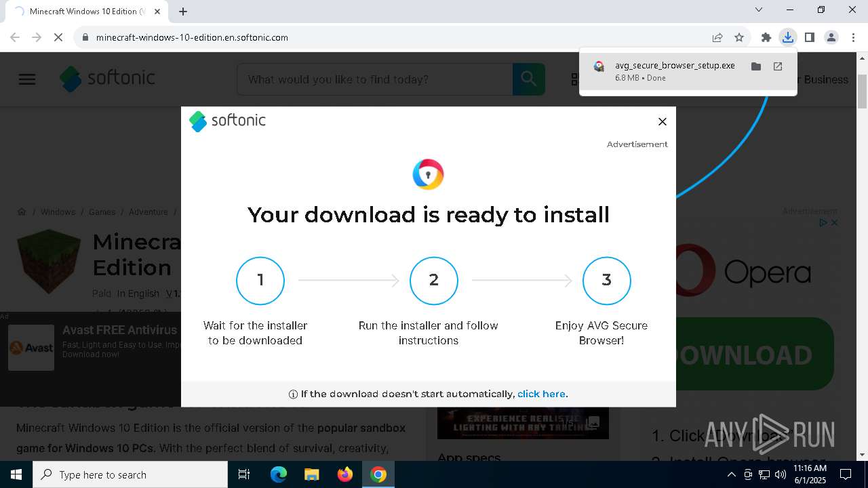Viewport: 868px width, 488px height.
Task: Open AdChoices info triangle icon
Action: [823, 222]
